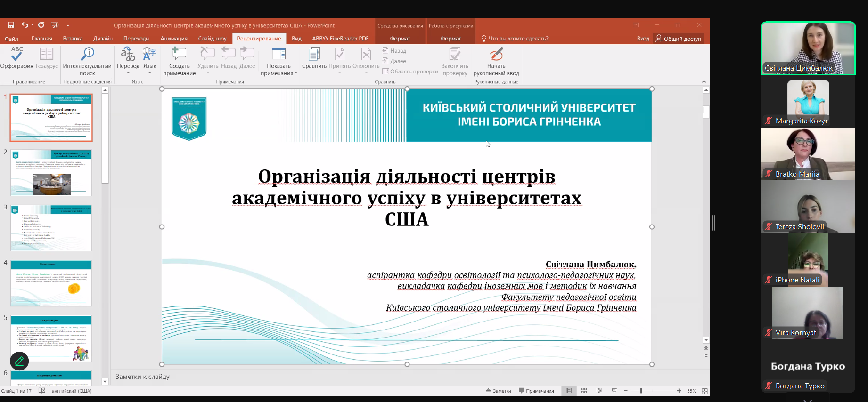
Task: Click the Общий доступ share button
Action: [678, 39]
